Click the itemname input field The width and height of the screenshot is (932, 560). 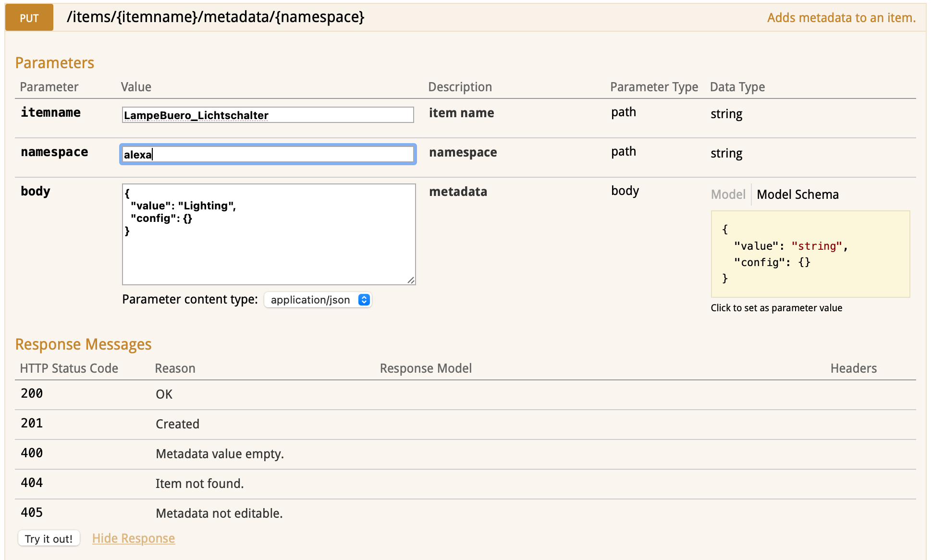(268, 115)
